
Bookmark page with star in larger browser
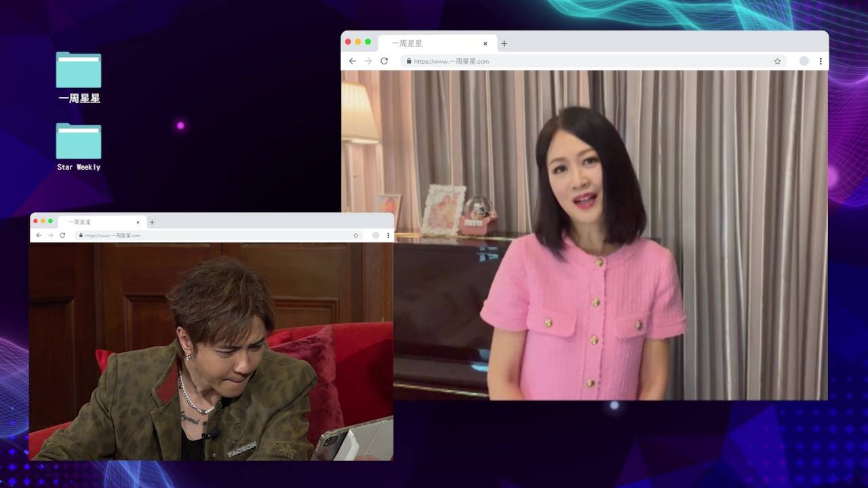tap(777, 61)
